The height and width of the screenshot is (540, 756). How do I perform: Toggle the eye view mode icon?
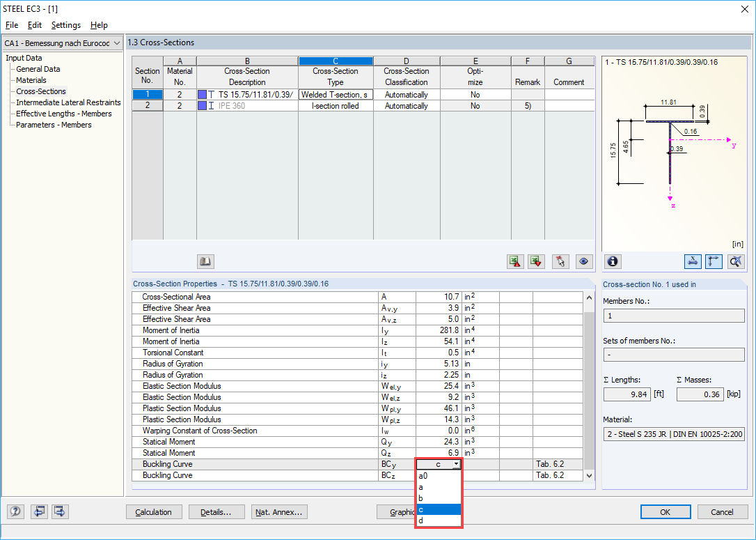(584, 261)
